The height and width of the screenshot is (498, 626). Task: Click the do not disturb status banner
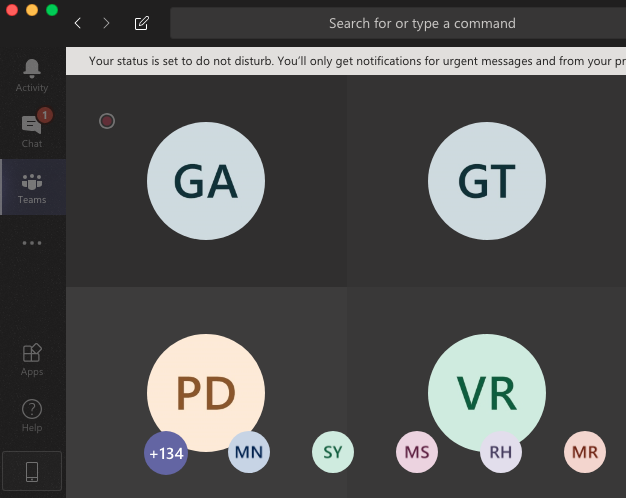click(350, 61)
